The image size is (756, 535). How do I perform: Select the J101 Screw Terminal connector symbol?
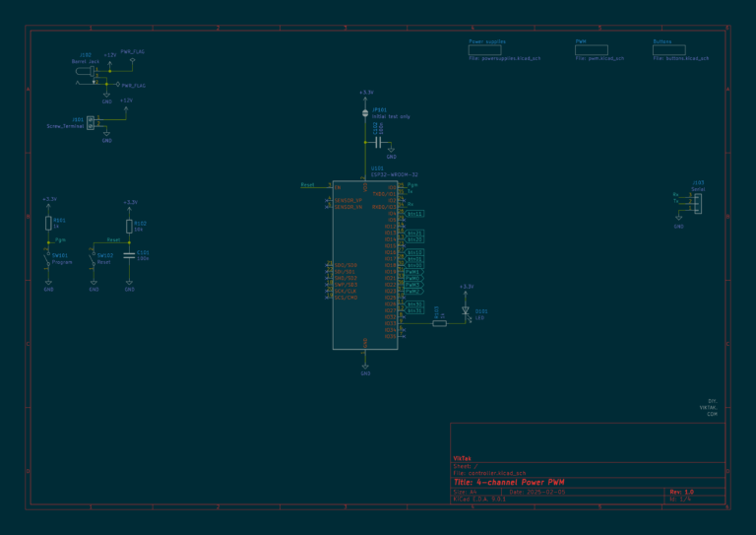coord(91,122)
